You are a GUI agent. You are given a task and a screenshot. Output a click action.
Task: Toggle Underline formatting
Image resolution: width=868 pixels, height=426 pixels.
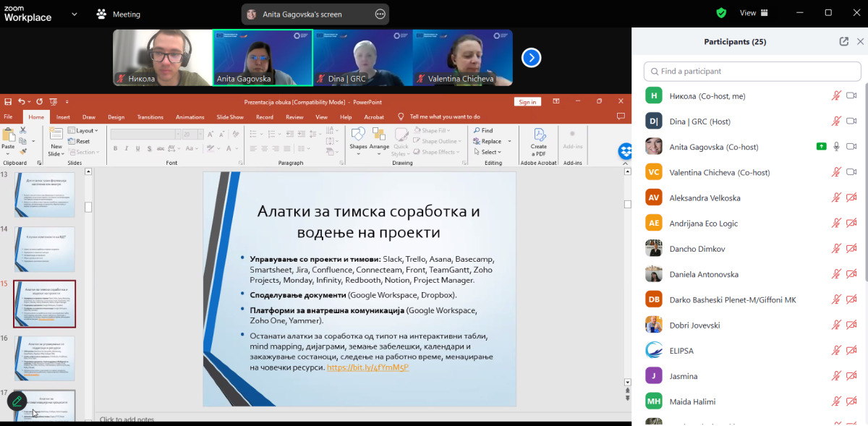(137, 149)
